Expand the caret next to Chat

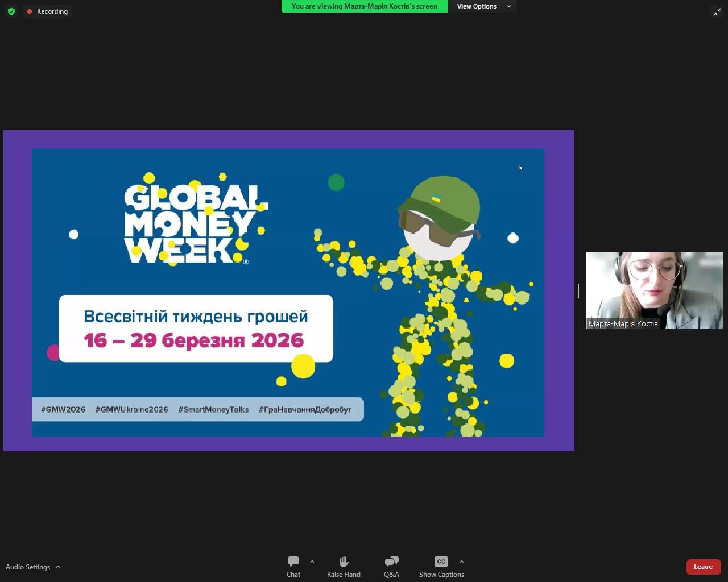click(x=312, y=562)
